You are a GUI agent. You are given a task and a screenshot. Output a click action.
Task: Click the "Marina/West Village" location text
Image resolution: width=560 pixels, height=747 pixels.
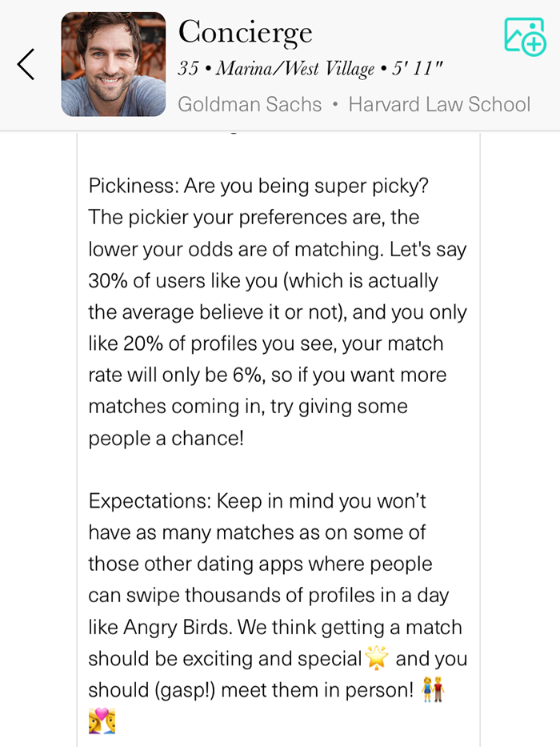click(x=295, y=69)
